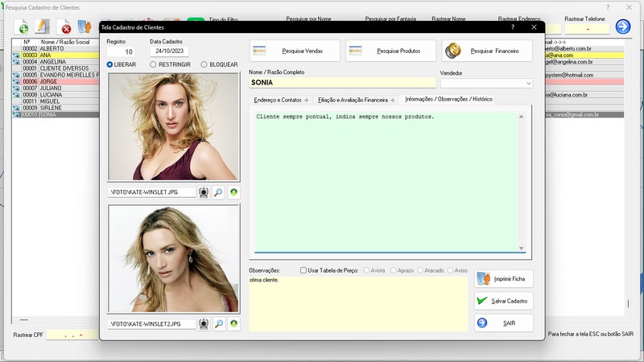Click the magnifier icon beside KATE-WINSLET2.JPG

[x=218, y=324]
